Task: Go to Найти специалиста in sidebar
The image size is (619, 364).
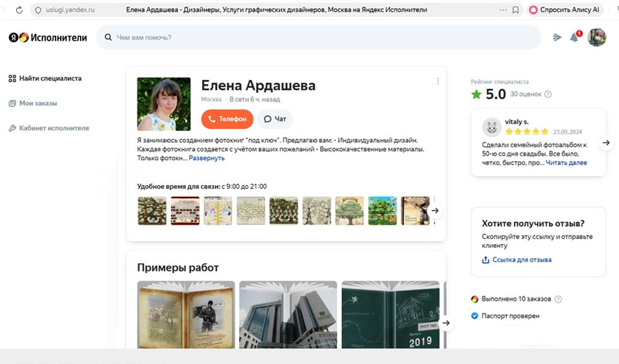Action: point(45,78)
